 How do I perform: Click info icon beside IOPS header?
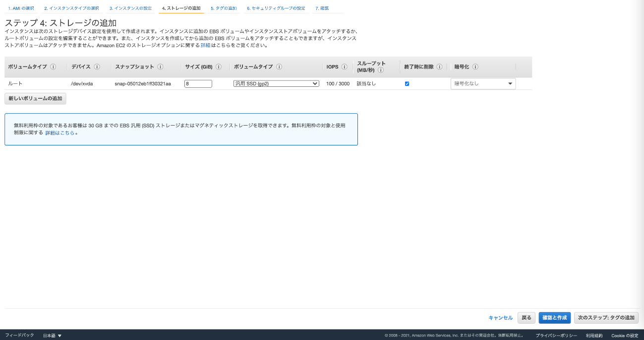(x=344, y=67)
